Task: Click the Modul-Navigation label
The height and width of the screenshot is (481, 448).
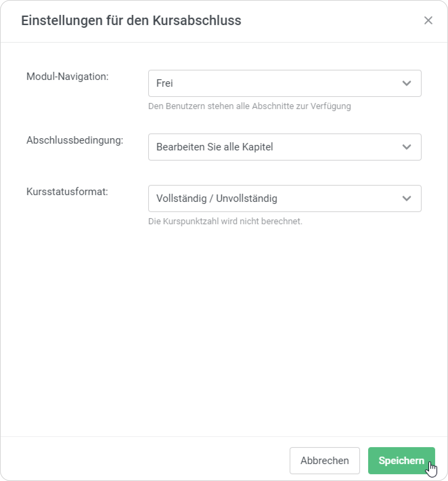Action: [67, 77]
